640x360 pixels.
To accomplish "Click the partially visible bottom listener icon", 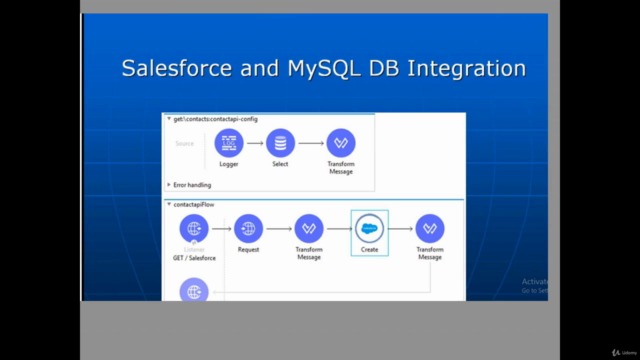I will (194, 290).
